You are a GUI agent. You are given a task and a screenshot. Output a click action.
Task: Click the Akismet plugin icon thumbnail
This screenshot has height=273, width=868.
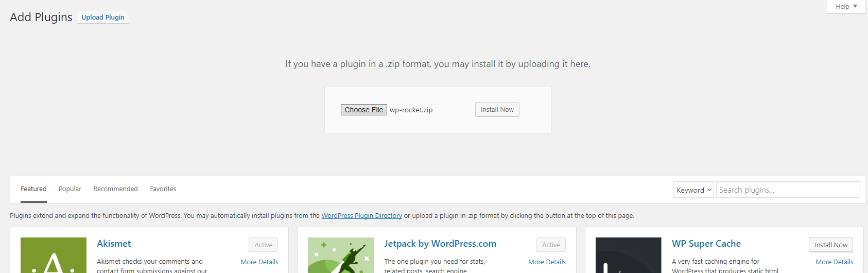54,255
